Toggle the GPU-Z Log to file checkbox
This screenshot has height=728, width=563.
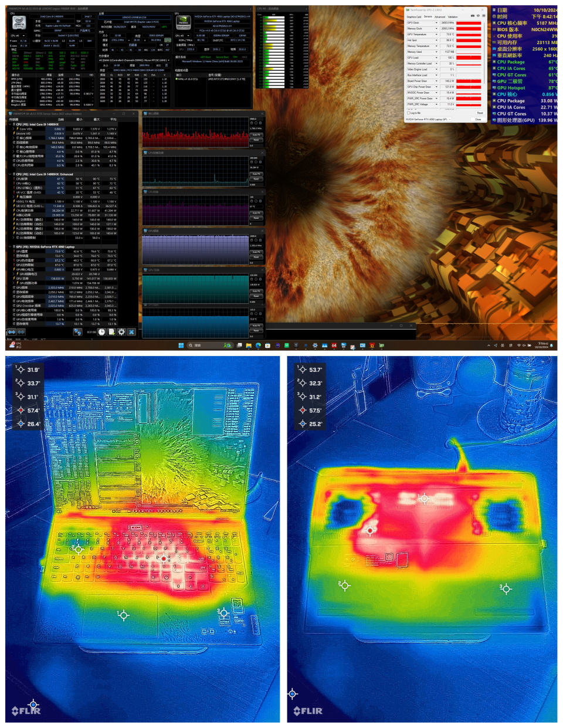(x=409, y=113)
